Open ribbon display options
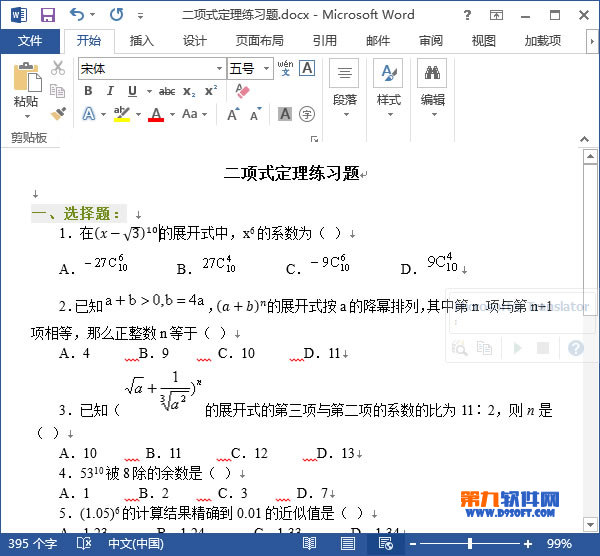The image size is (600, 556). [496, 15]
